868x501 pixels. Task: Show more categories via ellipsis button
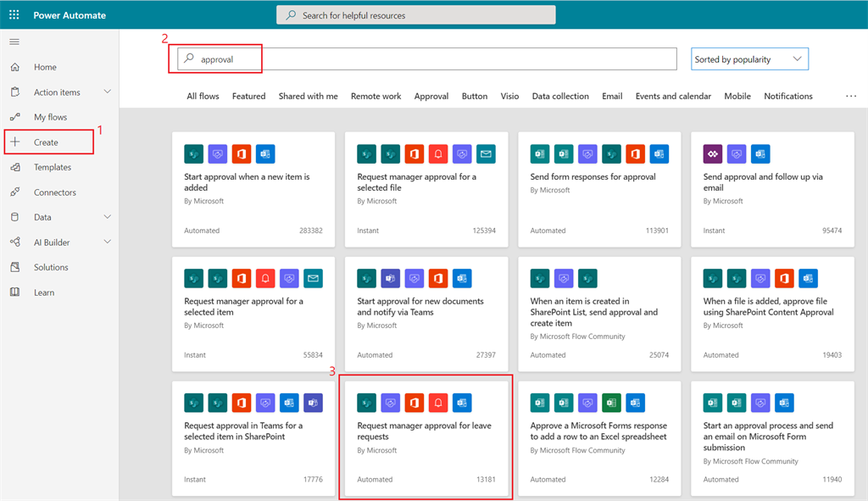851,96
